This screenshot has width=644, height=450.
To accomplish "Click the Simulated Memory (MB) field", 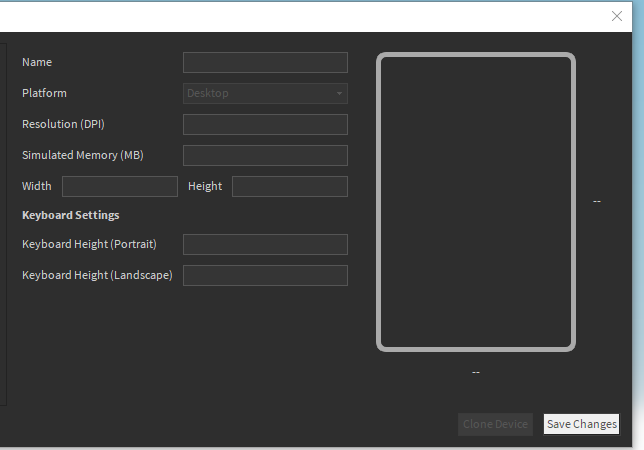I will (265, 155).
